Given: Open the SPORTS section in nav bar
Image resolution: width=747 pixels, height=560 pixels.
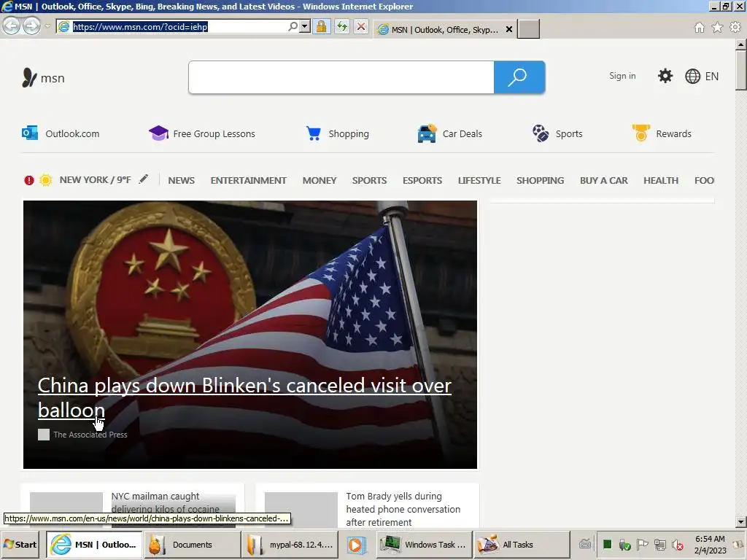Looking at the screenshot, I should point(369,181).
